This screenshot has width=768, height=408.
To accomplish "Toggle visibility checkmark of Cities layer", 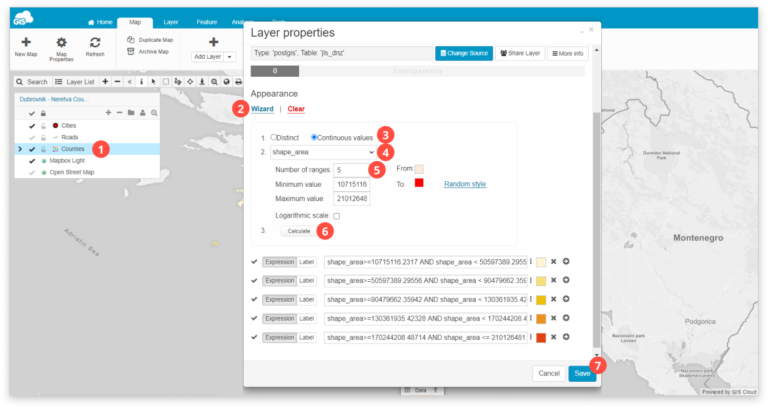I will click(32, 126).
